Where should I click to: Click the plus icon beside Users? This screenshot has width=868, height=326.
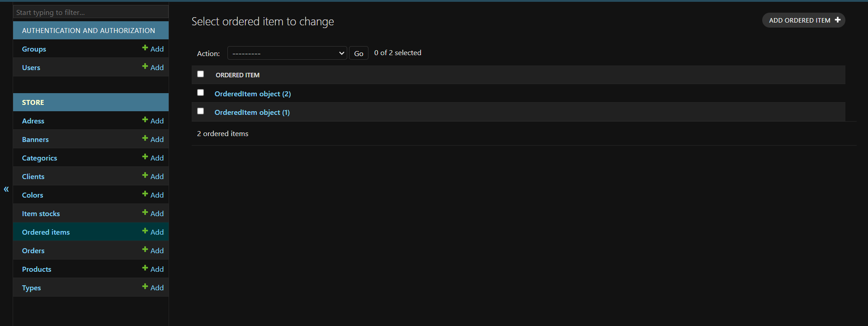[x=145, y=66]
